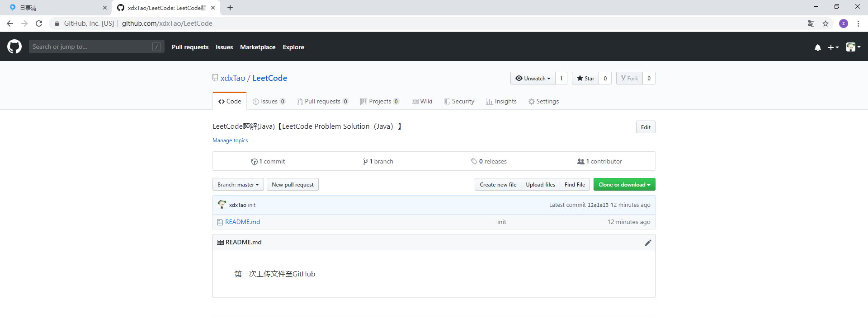The height and width of the screenshot is (327, 868).
Task: Expand Clone or download dropdown
Action: pos(624,184)
